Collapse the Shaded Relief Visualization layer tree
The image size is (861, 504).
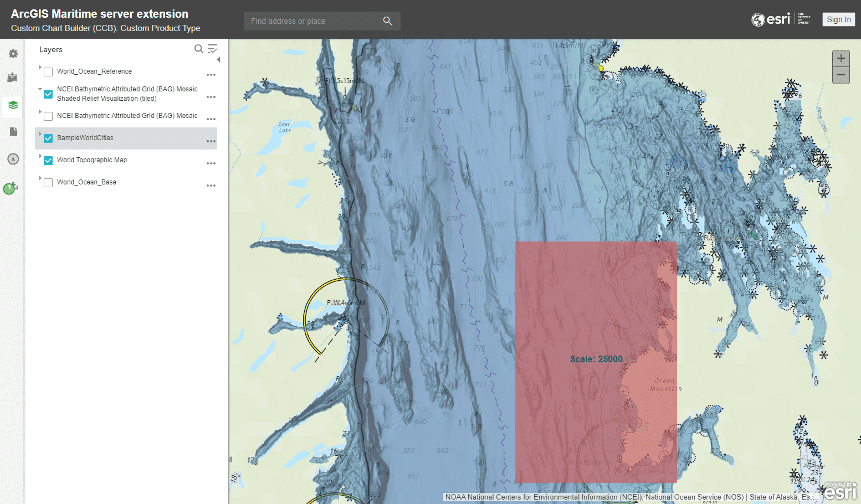point(40,89)
